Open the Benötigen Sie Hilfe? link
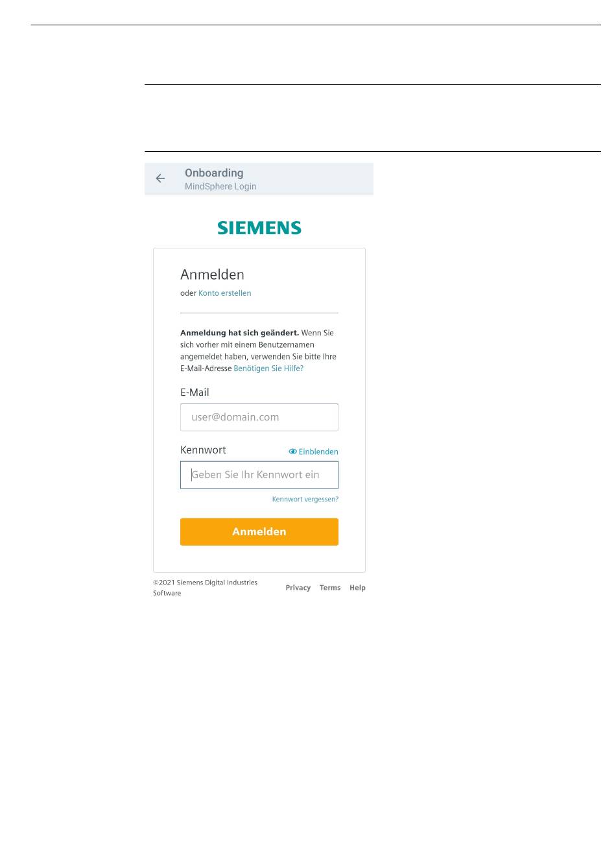Image resolution: width=616 pixels, height=844 pixels. [x=268, y=368]
